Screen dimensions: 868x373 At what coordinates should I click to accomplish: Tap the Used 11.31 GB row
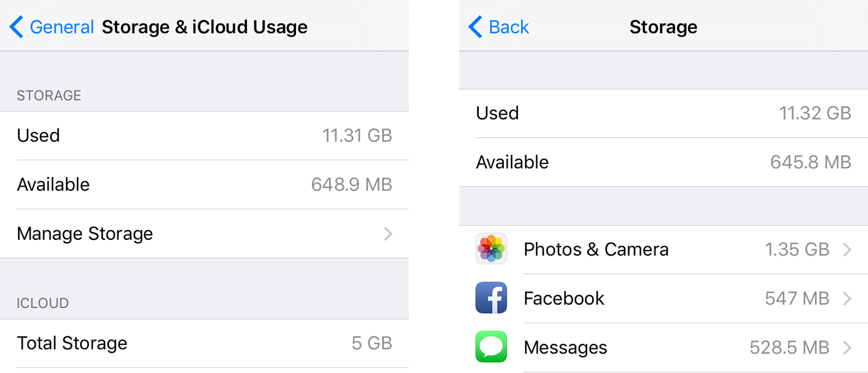pos(204,136)
